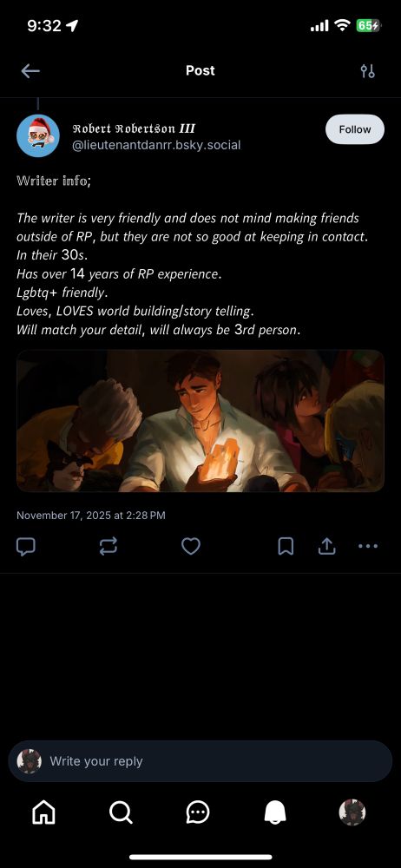Open the Chat messages tab
The width and height of the screenshot is (401, 868).
(198, 812)
